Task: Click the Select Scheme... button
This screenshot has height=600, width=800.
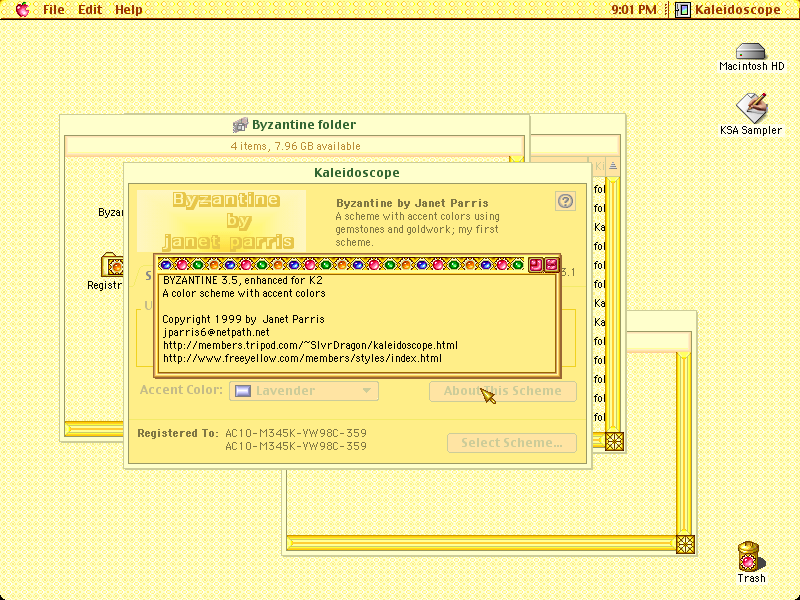Action: tap(512, 443)
